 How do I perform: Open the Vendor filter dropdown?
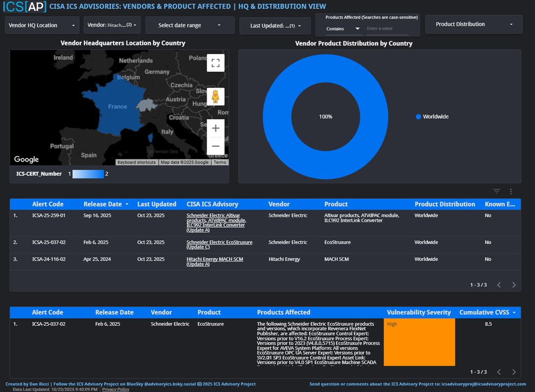click(x=112, y=25)
